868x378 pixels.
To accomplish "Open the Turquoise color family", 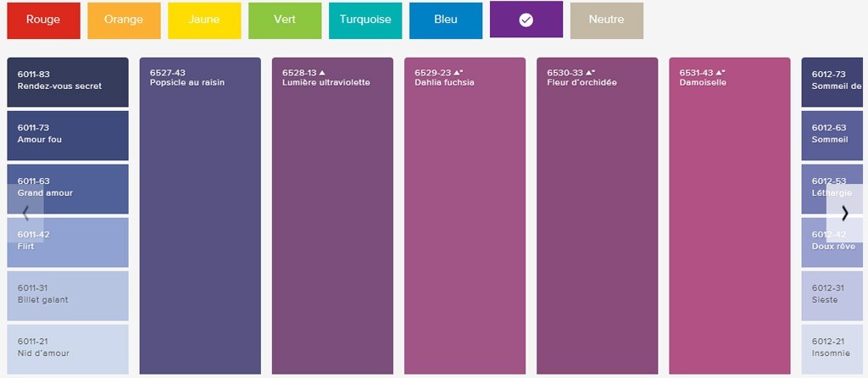I will 365,20.
